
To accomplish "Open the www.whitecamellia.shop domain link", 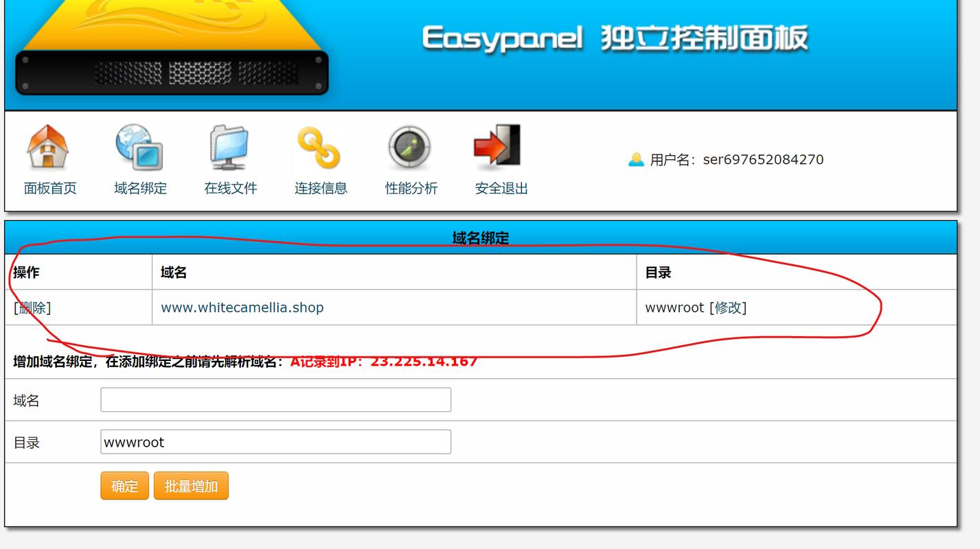I will [x=242, y=307].
